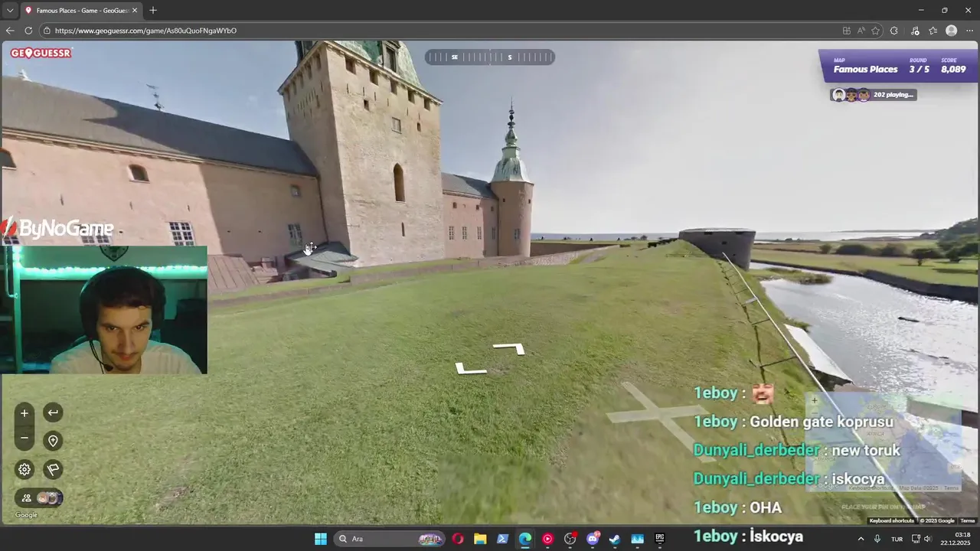Screen dimensions: 980x551
Task: Expand the tab actions dropdown
Action: [10, 10]
